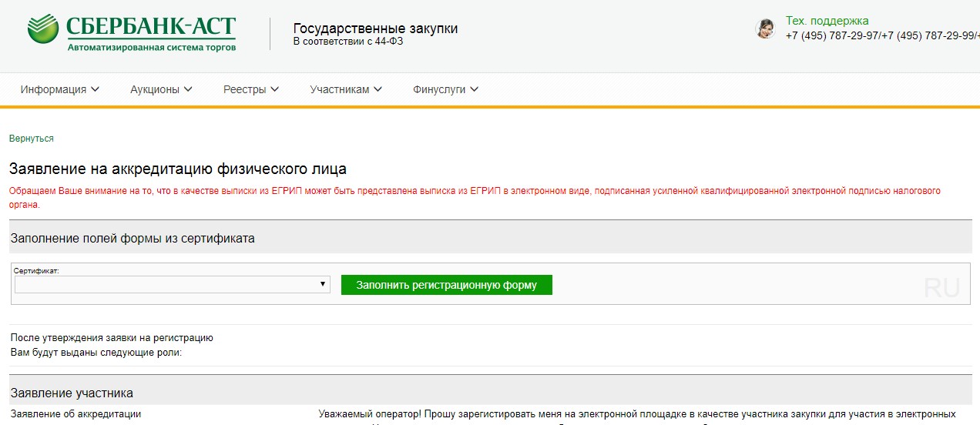Click the Государственные закупки header title
Screen dimensions: 980x425
click(375, 28)
